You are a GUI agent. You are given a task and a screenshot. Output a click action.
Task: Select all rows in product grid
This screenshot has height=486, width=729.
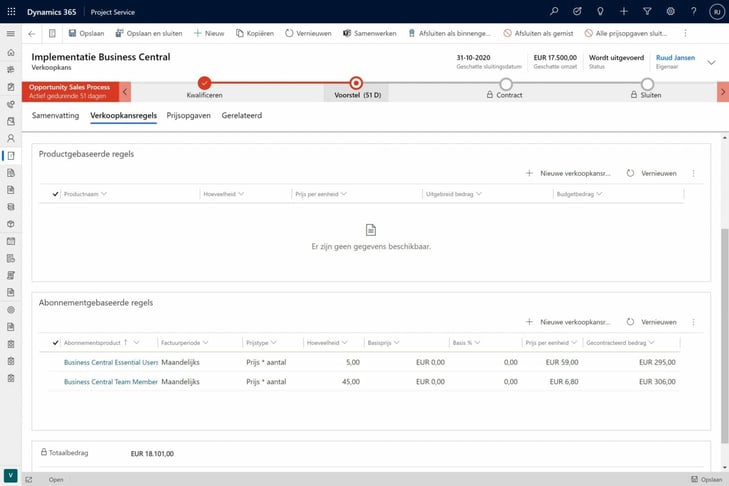point(55,194)
